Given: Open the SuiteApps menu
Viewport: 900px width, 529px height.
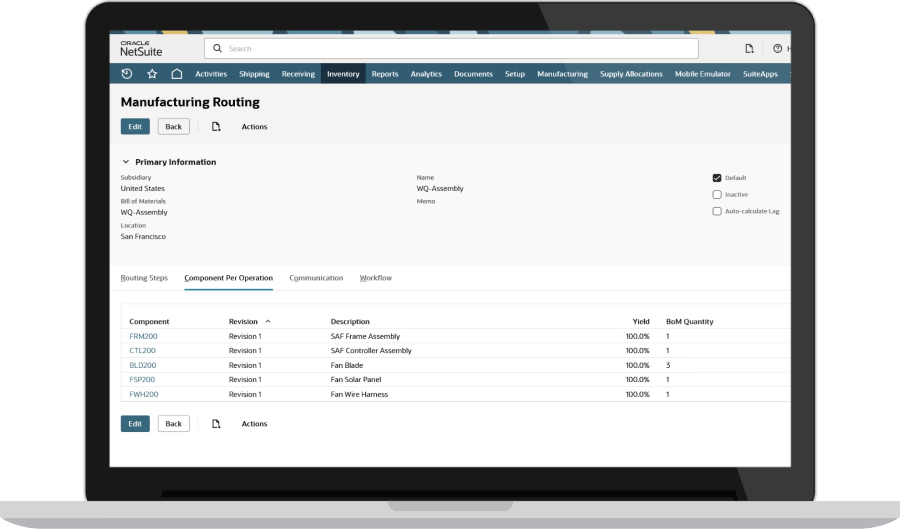Looking at the screenshot, I should tap(760, 73).
